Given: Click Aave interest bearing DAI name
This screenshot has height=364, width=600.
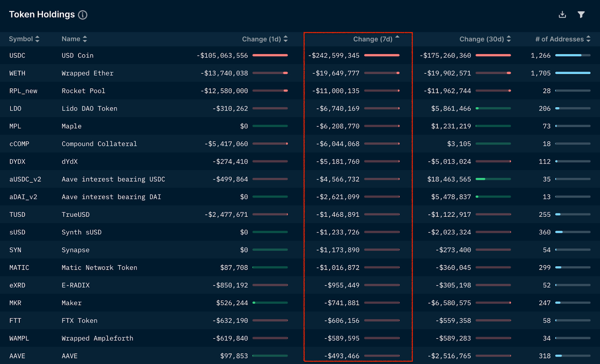Looking at the screenshot, I should coord(111,197).
